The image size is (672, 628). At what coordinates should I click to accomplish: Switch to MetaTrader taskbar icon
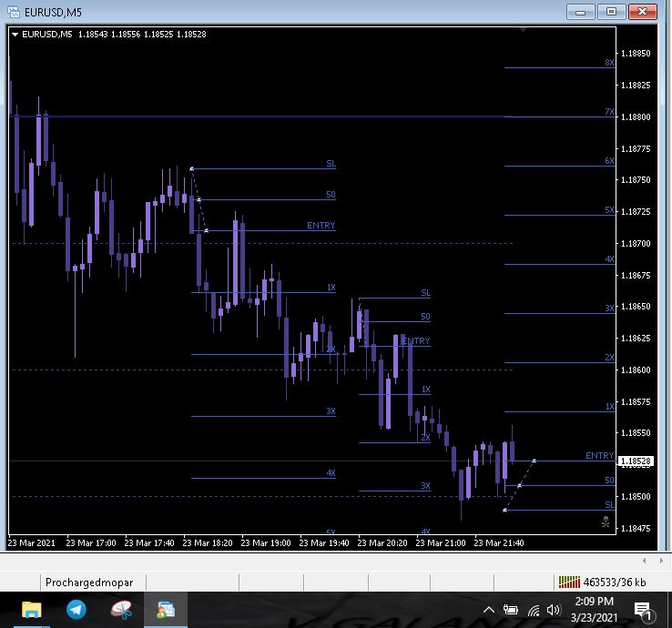point(166,610)
